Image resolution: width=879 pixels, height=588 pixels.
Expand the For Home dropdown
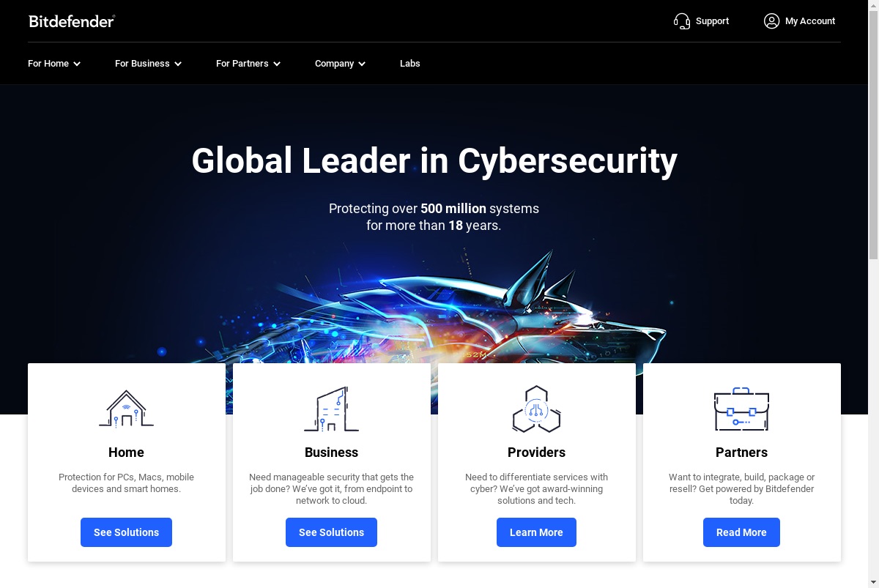[x=54, y=64]
